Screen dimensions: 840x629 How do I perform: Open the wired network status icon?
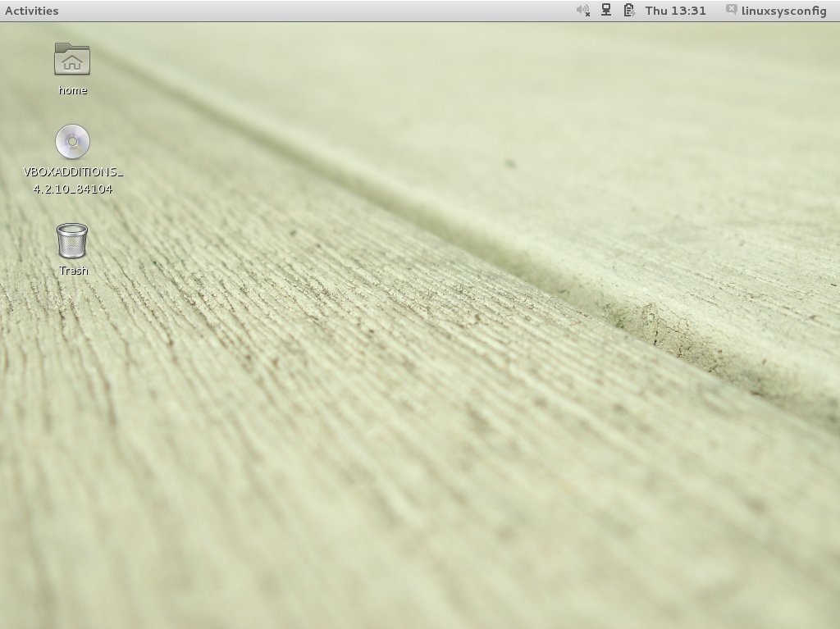(606, 11)
